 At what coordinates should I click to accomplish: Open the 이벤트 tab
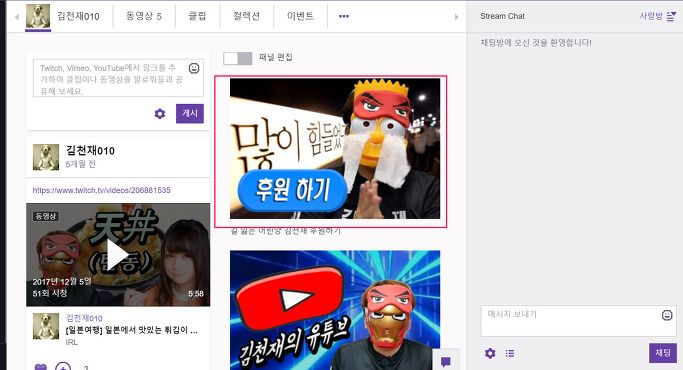[x=300, y=16]
